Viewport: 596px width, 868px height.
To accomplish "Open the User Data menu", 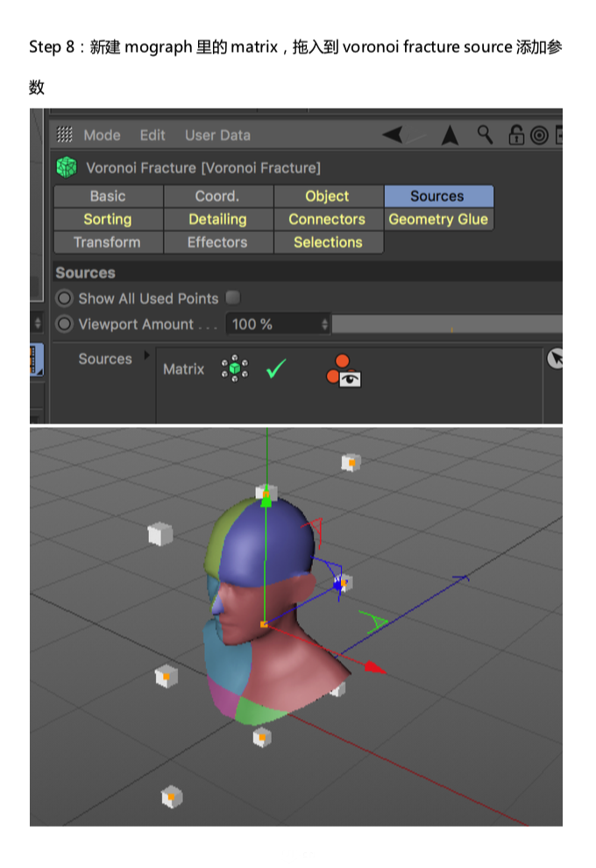I will tap(217, 135).
